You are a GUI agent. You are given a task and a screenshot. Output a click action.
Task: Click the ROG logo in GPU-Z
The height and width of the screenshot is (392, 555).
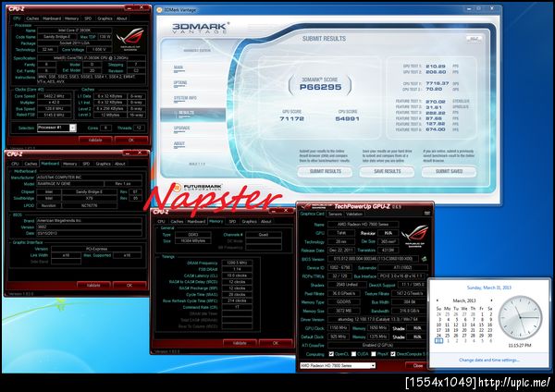coord(414,235)
